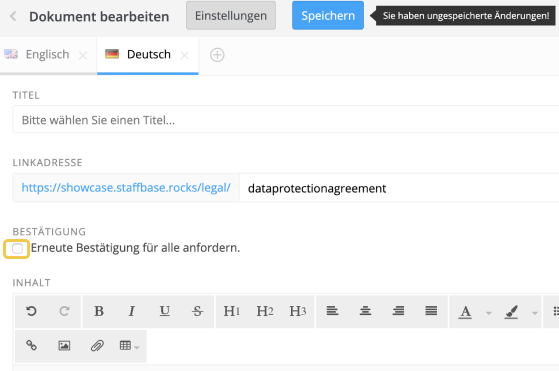Close the Englisch tab
559x371 pixels.
point(83,56)
